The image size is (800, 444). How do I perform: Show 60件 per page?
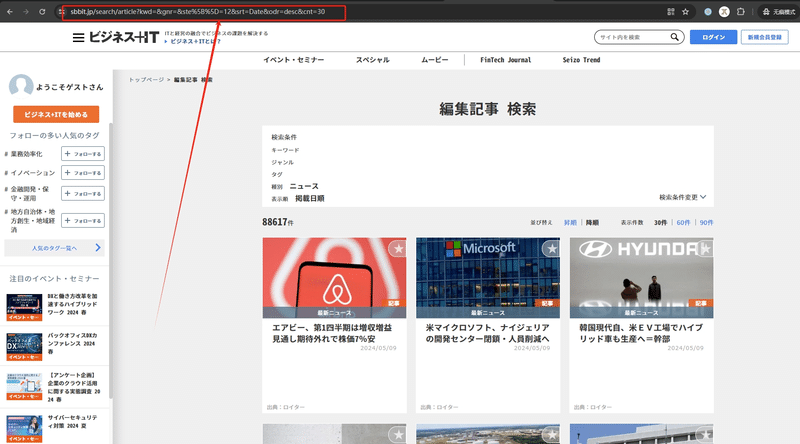point(683,223)
